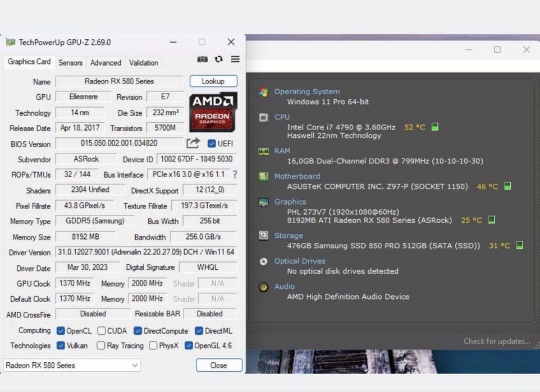Click the Windows 11 Pro 64-bit text
Viewport: 540px width, 392px height.
tap(328, 102)
